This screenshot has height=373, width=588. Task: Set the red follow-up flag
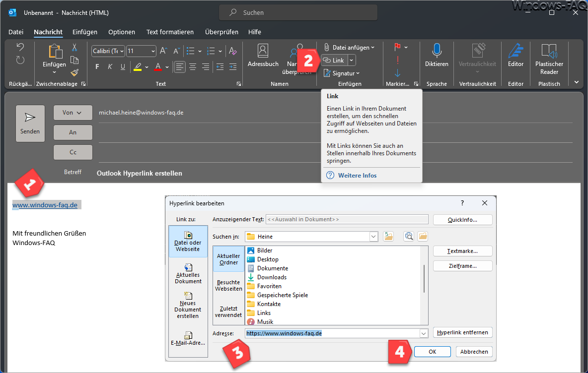[397, 47]
